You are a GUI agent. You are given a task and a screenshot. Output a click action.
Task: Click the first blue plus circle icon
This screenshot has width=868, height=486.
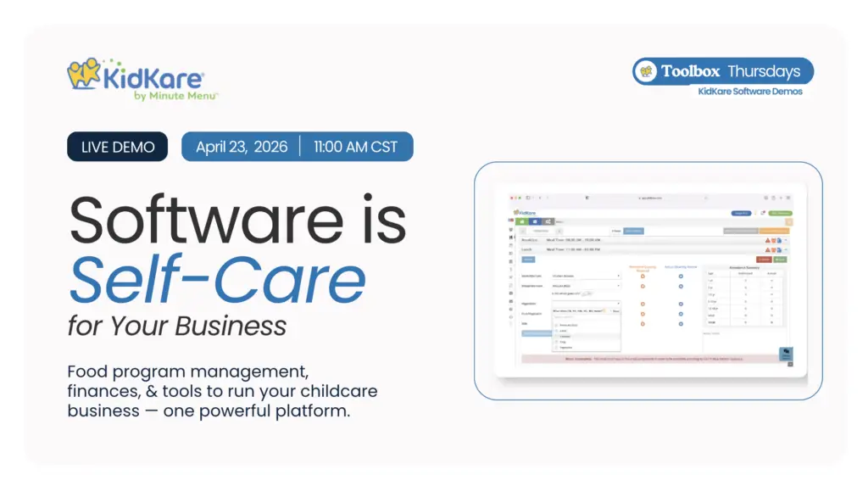pyautogui.click(x=681, y=276)
